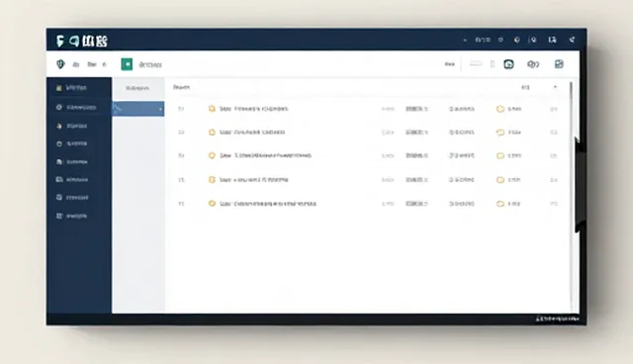Click the second icon from the right in the dark header
Image resolution: width=633 pixels, height=364 pixels.
coord(552,40)
